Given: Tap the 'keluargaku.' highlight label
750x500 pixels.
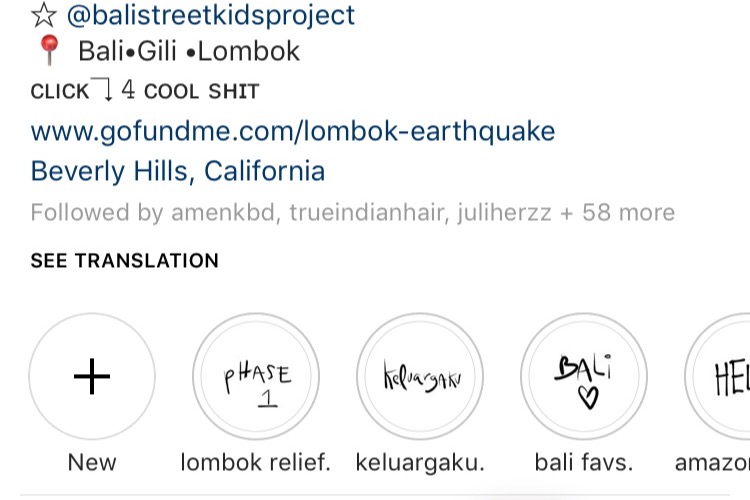Looking at the screenshot, I should pyautogui.click(x=420, y=463).
